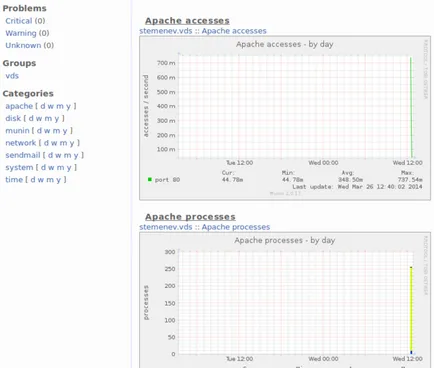Click the green port 80 legend swatch
Image resolution: width=434 pixels, height=368 pixels.
150,179
